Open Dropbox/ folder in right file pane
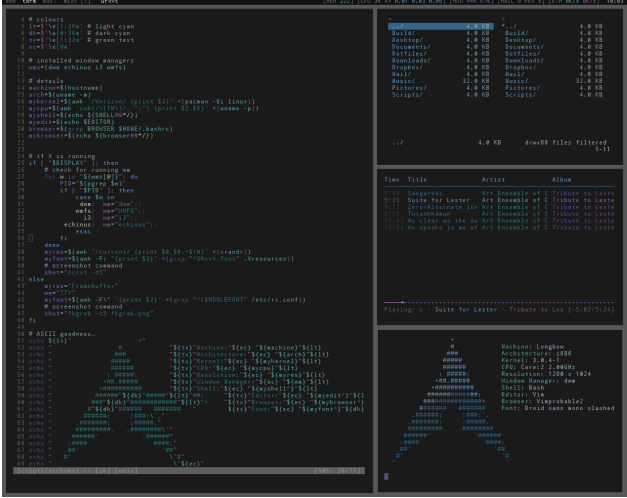The width and height of the screenshot is (627, 498). [521, 67]
